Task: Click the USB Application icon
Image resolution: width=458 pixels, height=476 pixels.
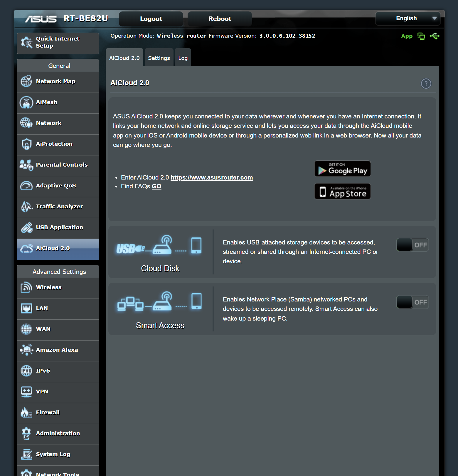Action: click(x=26, y=227)
